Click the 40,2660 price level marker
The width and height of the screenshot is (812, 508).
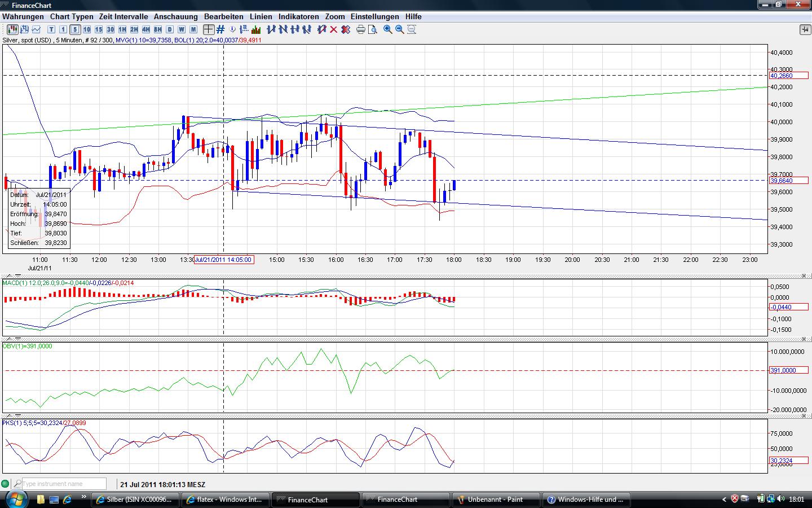(788, 76)
